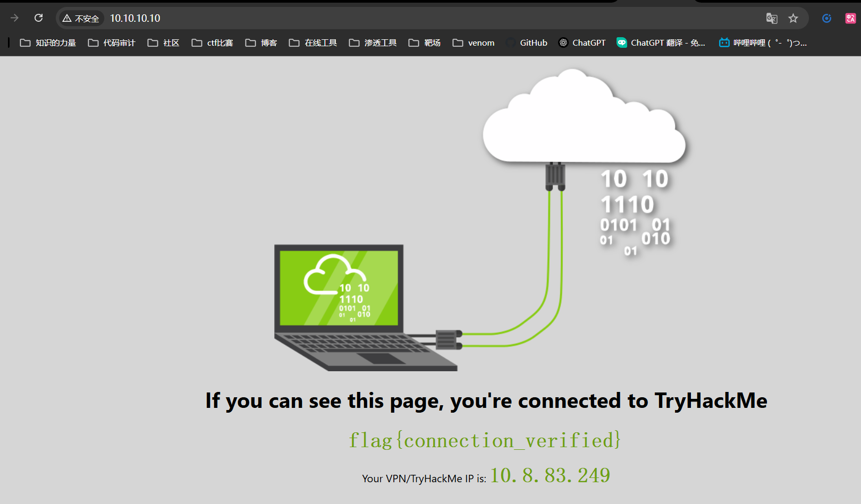Screen dimensions: 861x504
Task: Click the forward navigation arrow
Action: coord(14,18)
